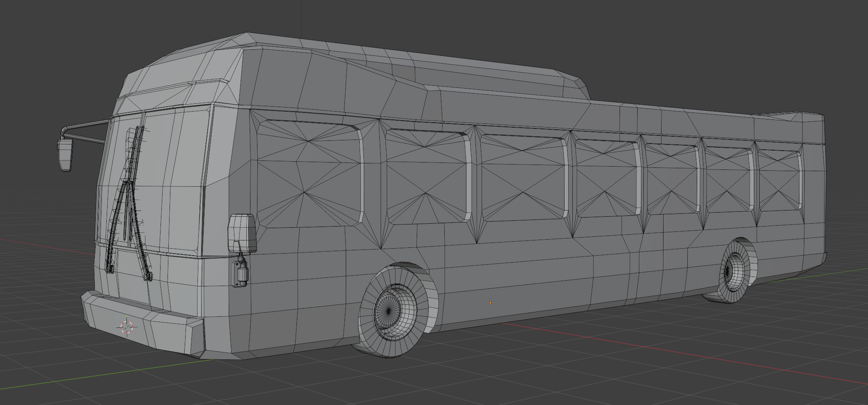Screen dimensions: 868x405
Task: Select the frontmost side window
Action: (x=310, y=173)
